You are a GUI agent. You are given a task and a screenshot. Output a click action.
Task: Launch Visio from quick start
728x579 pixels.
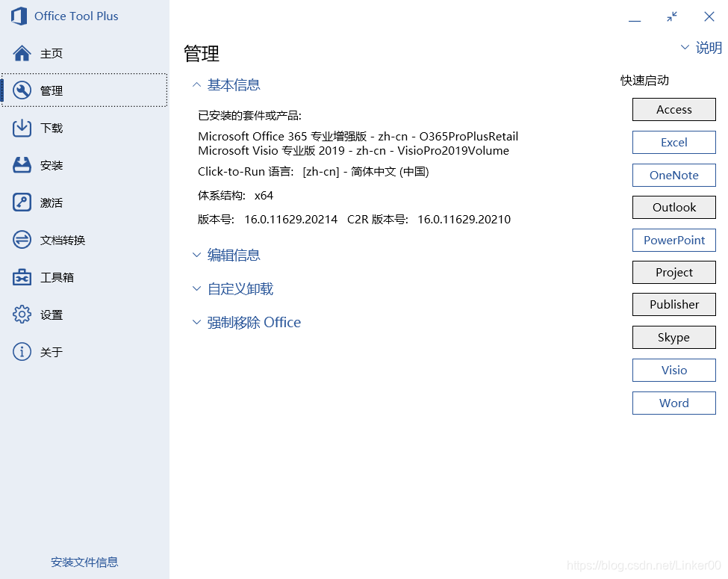674,371
